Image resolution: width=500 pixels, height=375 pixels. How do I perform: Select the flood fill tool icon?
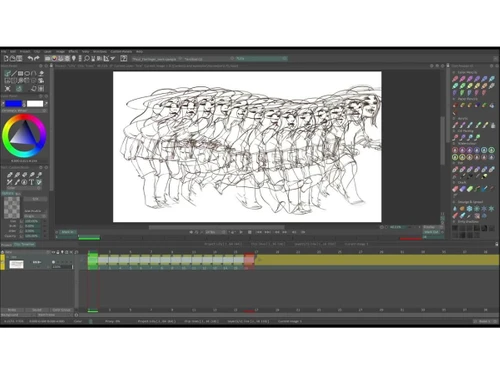pos(41,73)
